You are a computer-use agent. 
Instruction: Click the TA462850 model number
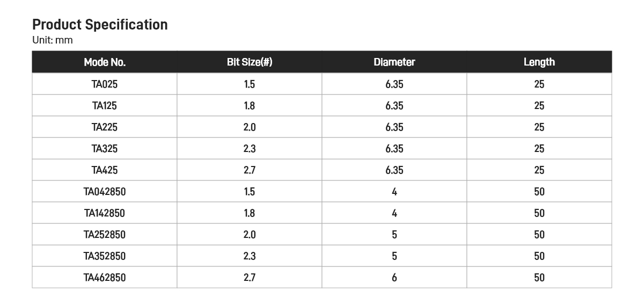point(105,278)
